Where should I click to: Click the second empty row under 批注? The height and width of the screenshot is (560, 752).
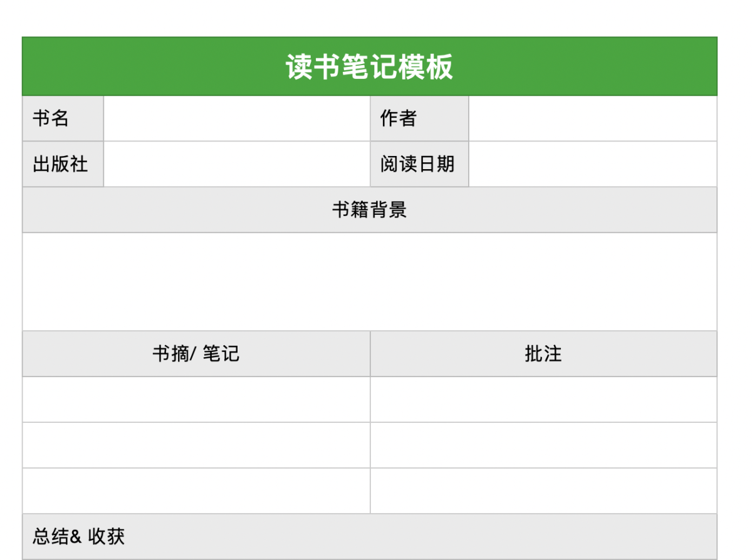[543, 445]
